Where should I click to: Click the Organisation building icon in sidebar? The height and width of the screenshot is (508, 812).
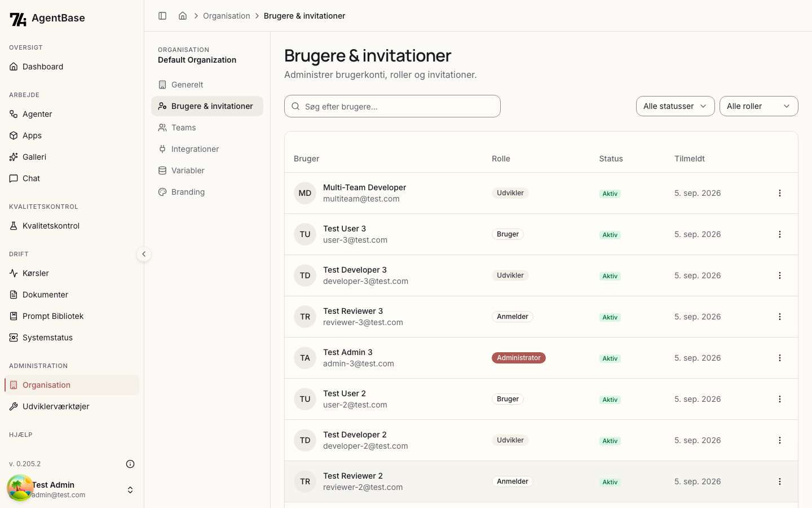[14, 385]
